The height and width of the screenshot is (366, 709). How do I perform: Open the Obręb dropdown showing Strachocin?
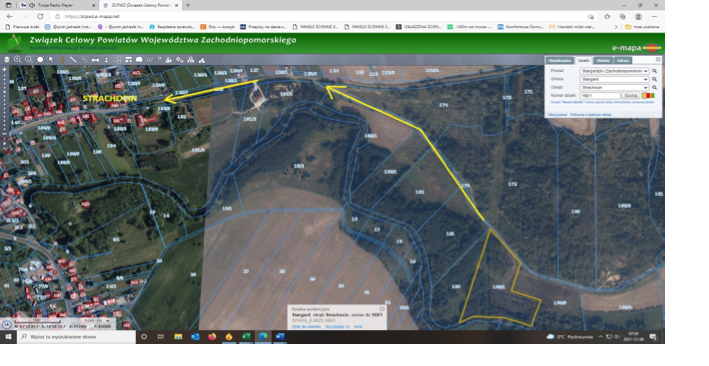pyautogui.click(x=614, y=87)
